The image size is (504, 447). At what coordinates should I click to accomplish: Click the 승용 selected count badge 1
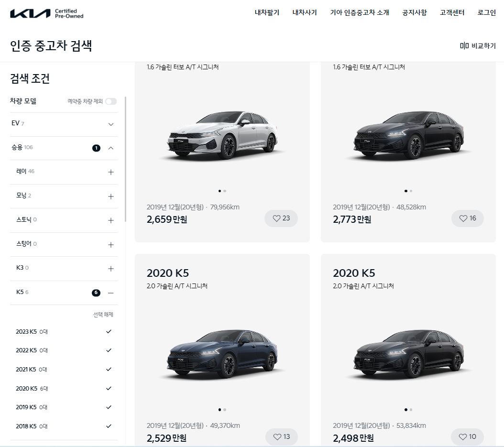coord(96,148)
